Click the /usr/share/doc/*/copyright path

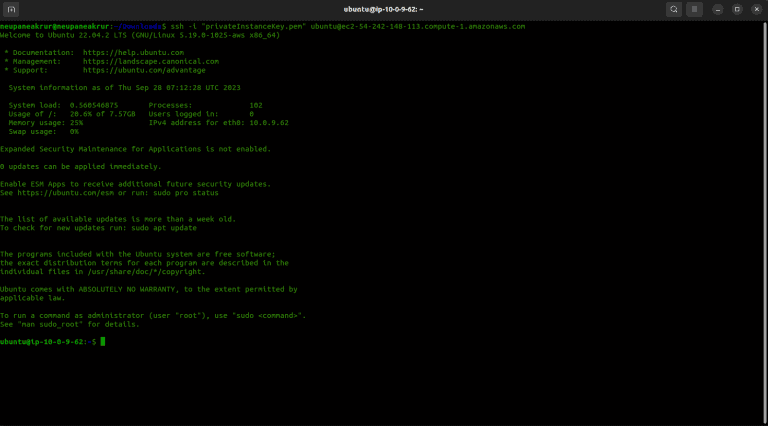(152, 271)
